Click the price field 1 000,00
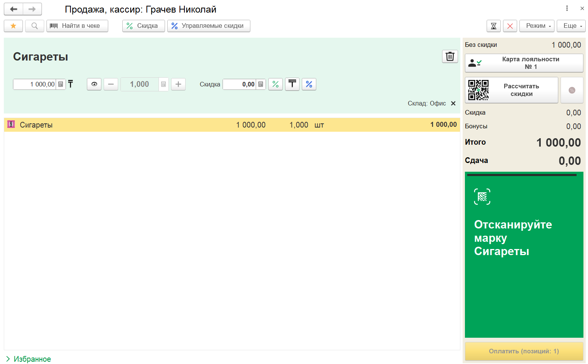 point(35,84)
